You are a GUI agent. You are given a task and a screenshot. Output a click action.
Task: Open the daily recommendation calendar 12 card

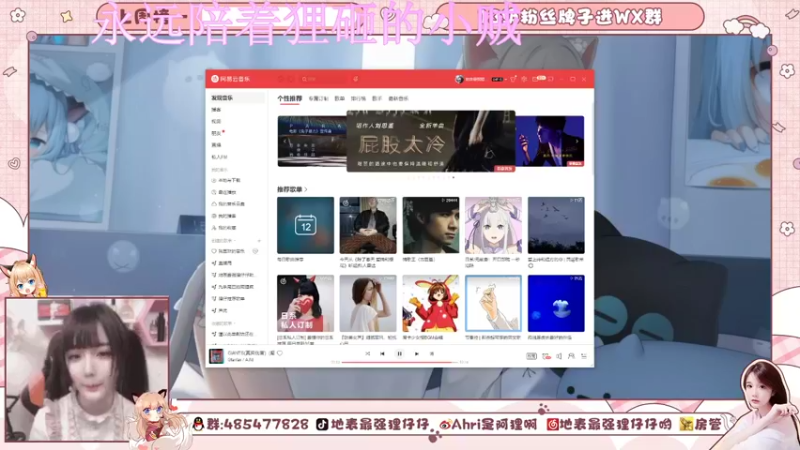coord(306,225)
